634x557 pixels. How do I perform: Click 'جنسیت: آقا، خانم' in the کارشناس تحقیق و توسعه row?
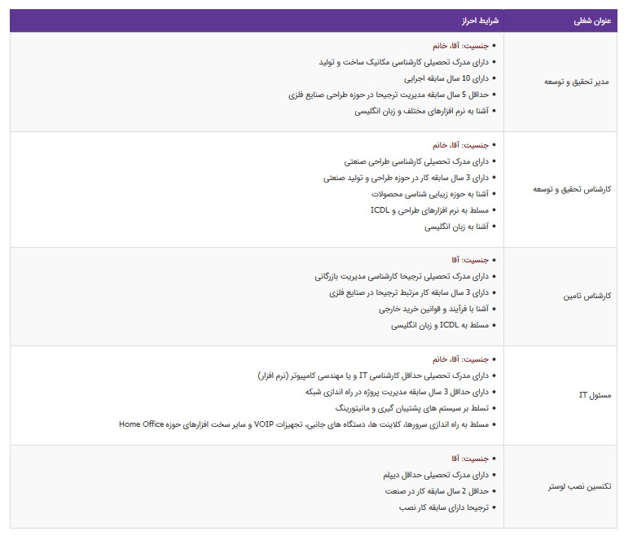point(461,145)
